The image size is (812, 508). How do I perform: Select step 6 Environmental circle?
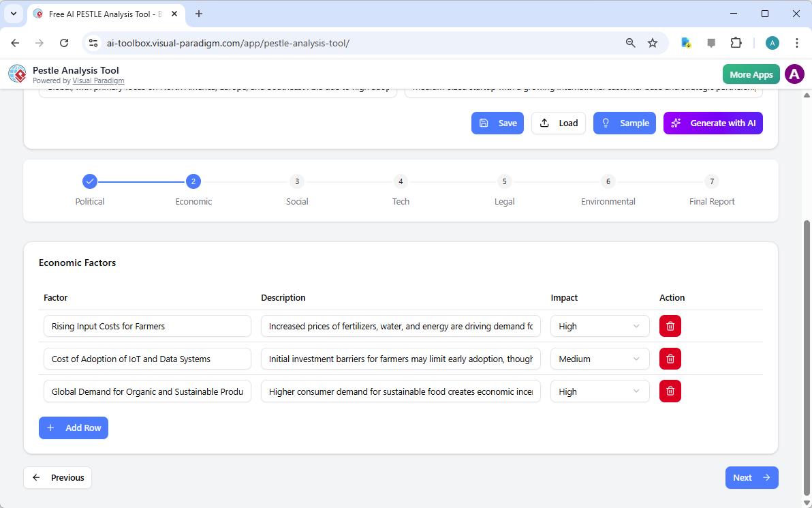pyautogui.click(x=608, y=181)
